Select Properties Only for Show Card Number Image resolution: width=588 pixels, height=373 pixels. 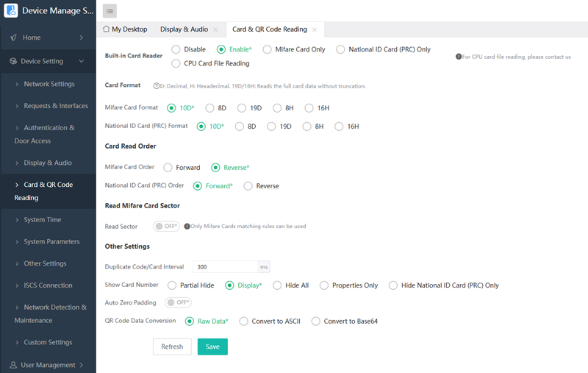pyautogui.click(x=324, y=285)
